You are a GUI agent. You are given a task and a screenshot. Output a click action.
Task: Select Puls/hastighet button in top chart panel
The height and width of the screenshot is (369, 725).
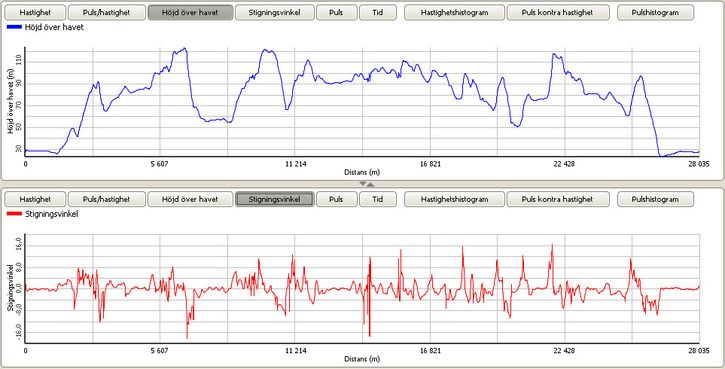point(106,12)
